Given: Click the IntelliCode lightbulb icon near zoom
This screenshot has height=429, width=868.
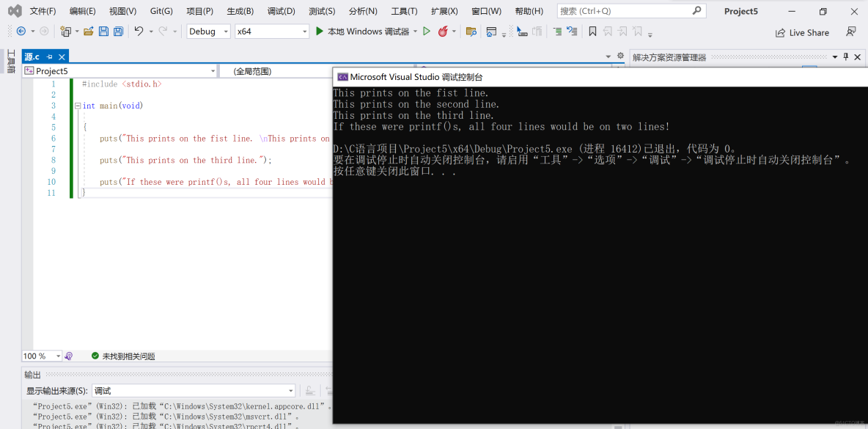Looking at the screenshot, I should click(69, 356).
